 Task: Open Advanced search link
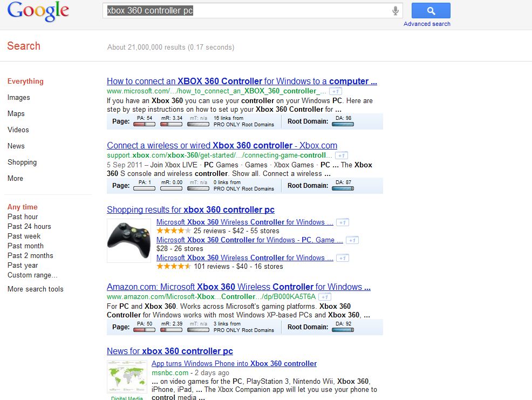point(427,24)
